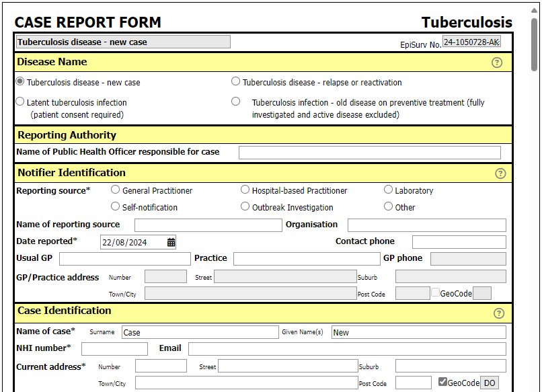Open the Date reported calendar picker

coord(171,242)
